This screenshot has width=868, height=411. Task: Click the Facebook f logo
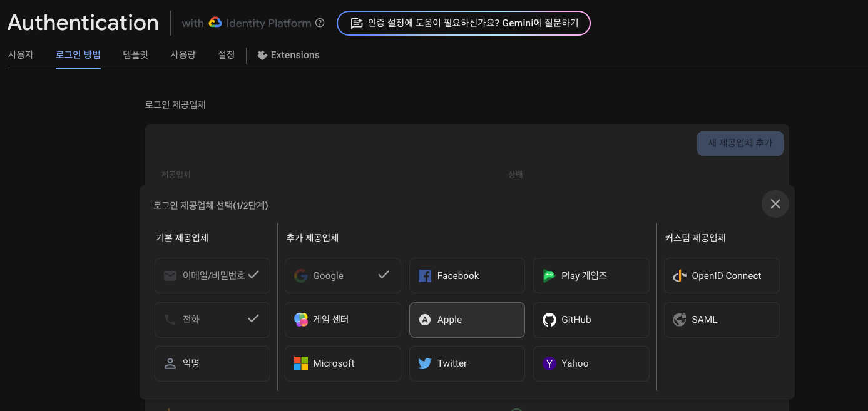coord(425,276)
